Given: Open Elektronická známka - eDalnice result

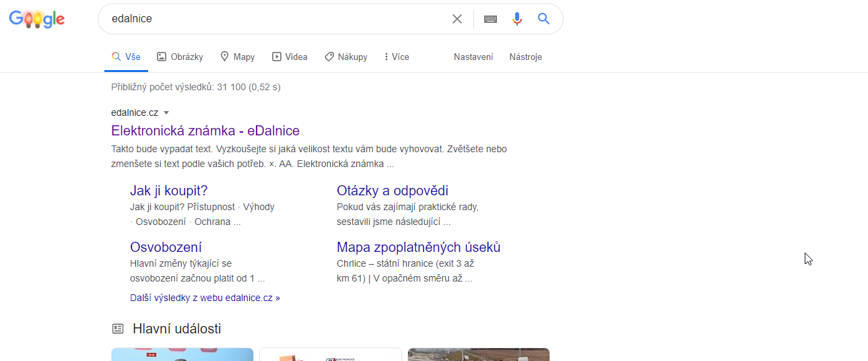Looking at the screenshot, I should point(205,131).
